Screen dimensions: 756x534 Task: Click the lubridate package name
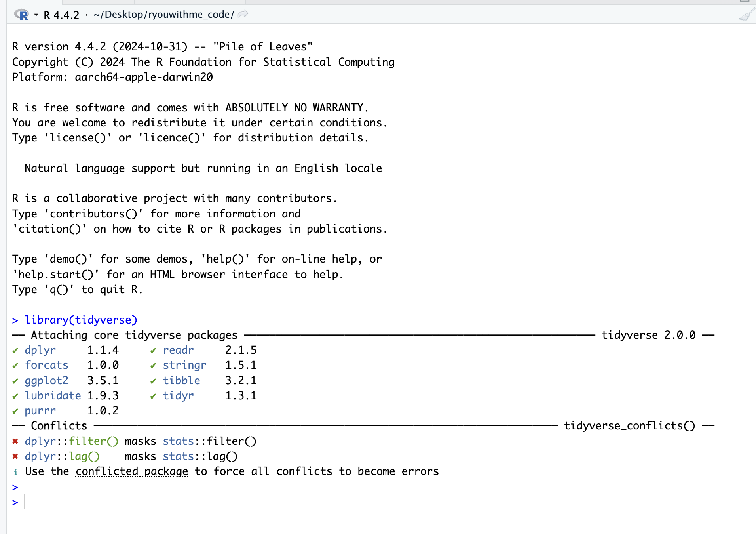pyautogui.click(x=53, y=395)
